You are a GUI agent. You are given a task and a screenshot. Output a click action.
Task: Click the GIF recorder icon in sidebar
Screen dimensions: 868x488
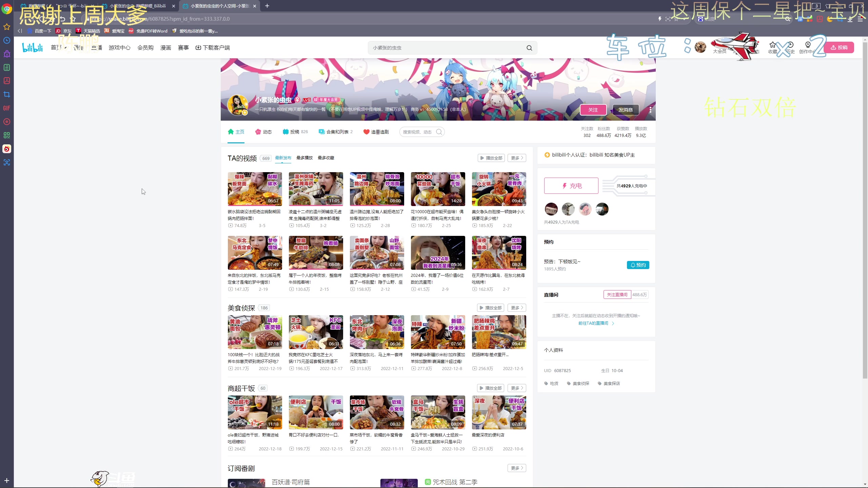click(7, 108)
